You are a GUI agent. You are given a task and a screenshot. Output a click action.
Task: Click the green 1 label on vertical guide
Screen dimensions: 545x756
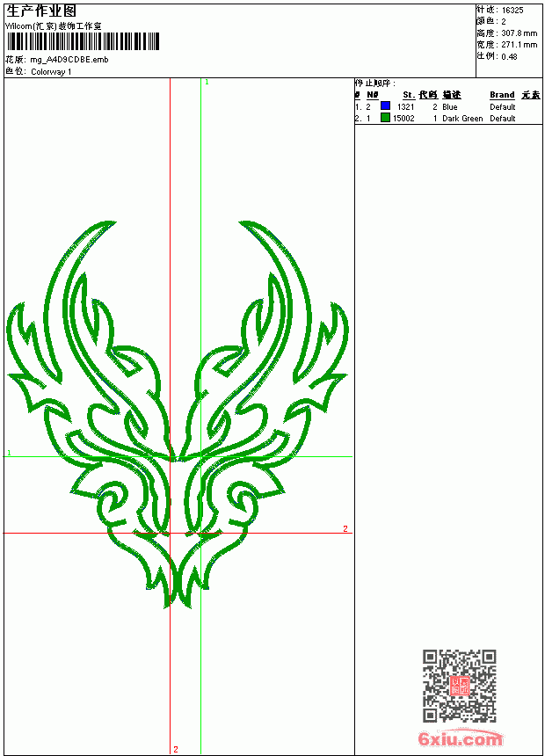click(207, 83)
